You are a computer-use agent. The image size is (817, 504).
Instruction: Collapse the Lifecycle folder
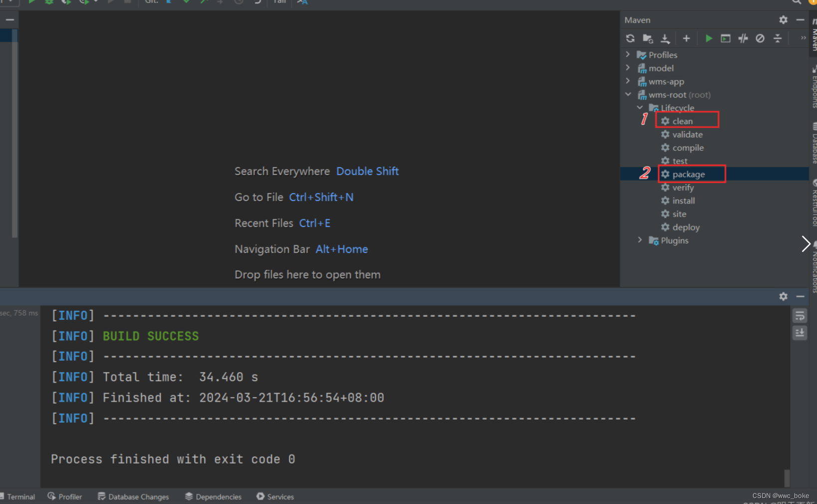640,107
